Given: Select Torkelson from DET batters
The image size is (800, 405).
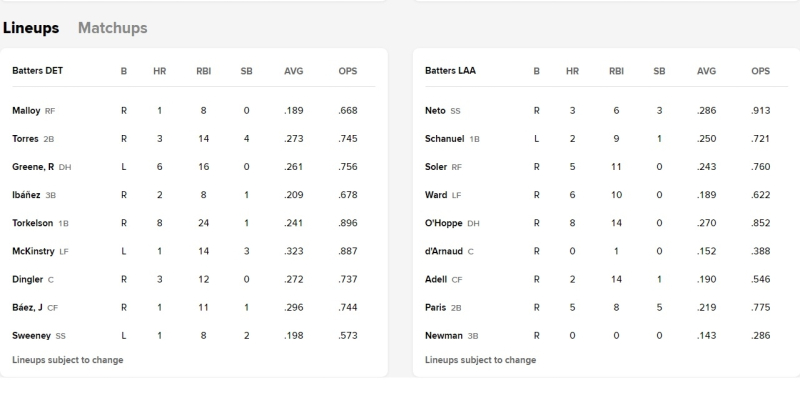Looking at the screenshot, I should click(33, 223).
